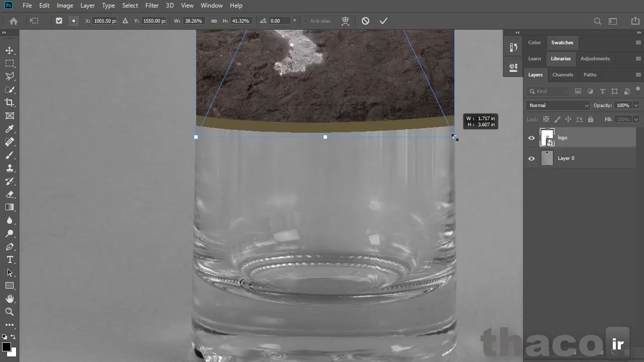
Task: Select the Blur tool
Action: pyautogui.click(x=10, y=220)
